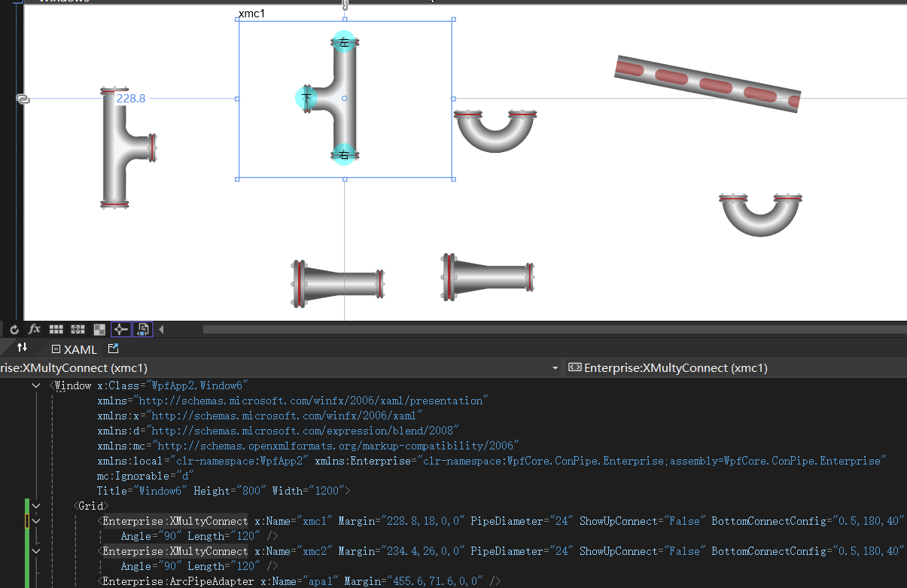
Task: Click the xmc1 selection label
Action: [251, 14]
